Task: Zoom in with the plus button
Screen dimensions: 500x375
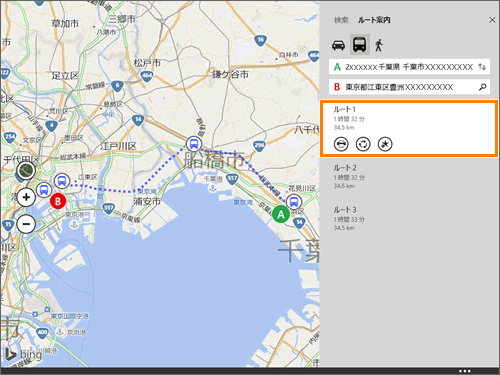Action: (x=26, y=197)
